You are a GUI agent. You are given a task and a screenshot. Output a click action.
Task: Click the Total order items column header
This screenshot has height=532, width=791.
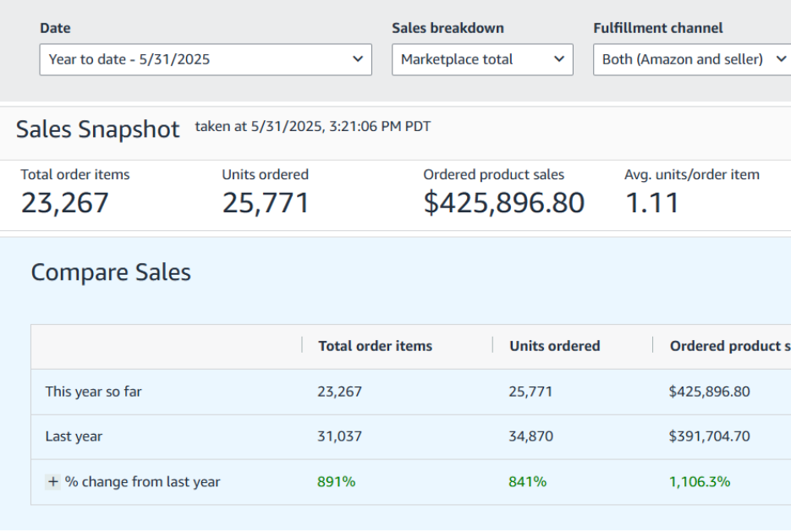(x=375, y=346)
